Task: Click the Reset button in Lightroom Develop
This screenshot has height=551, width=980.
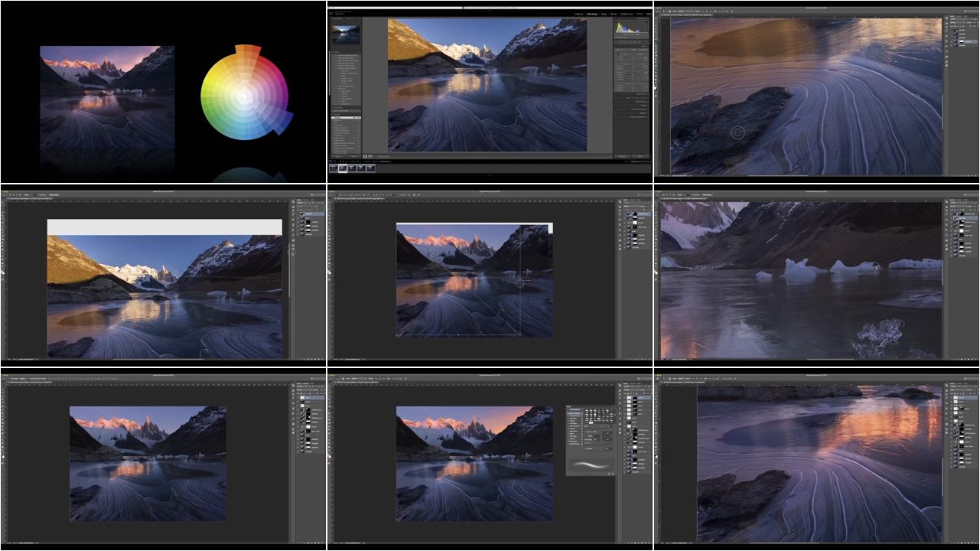Action: (x=640, y=156)
